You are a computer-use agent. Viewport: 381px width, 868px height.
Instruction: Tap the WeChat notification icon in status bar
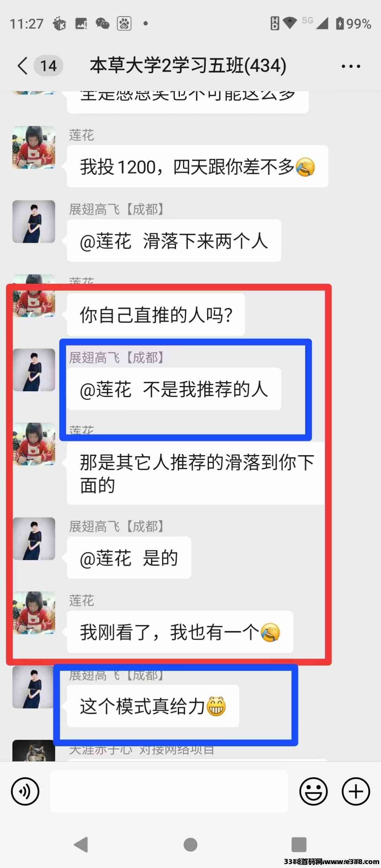[103, 24]
